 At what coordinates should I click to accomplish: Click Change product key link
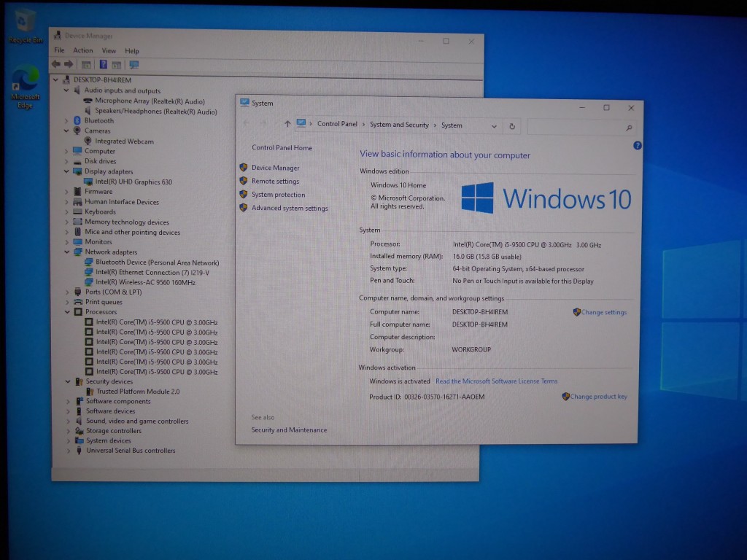coord(598,396)
